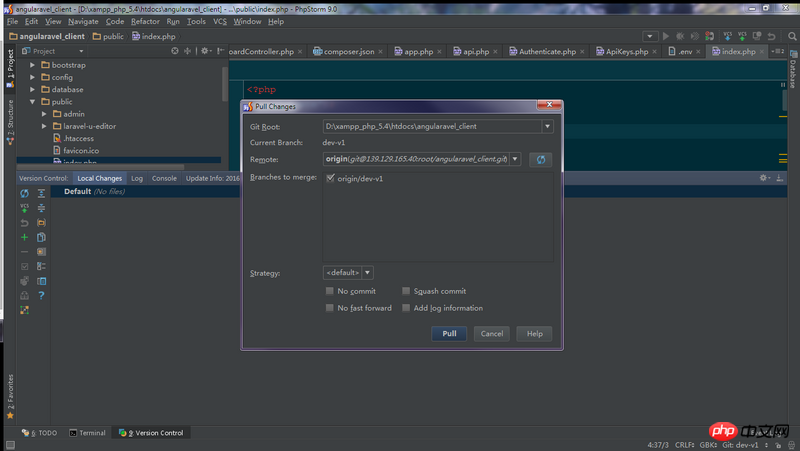Click the VCS Commit green arrow icon in toolbar
The height and width of the screenshot is (451, 800).
point(742,36)
